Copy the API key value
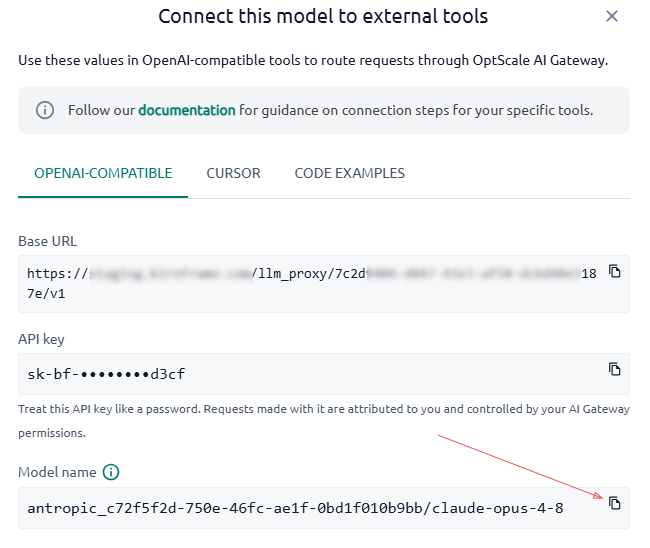The height and width of the screenshot is (548, 650). click(614, 369)
